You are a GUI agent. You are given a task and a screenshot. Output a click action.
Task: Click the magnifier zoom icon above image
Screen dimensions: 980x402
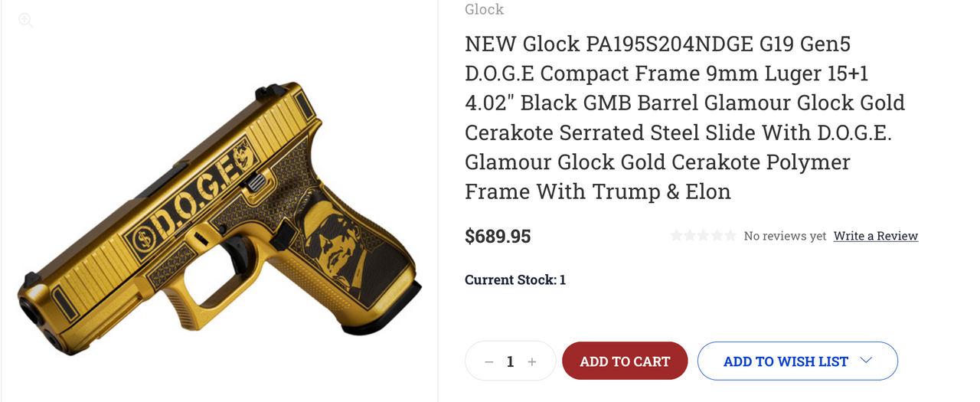pos(26,21)
